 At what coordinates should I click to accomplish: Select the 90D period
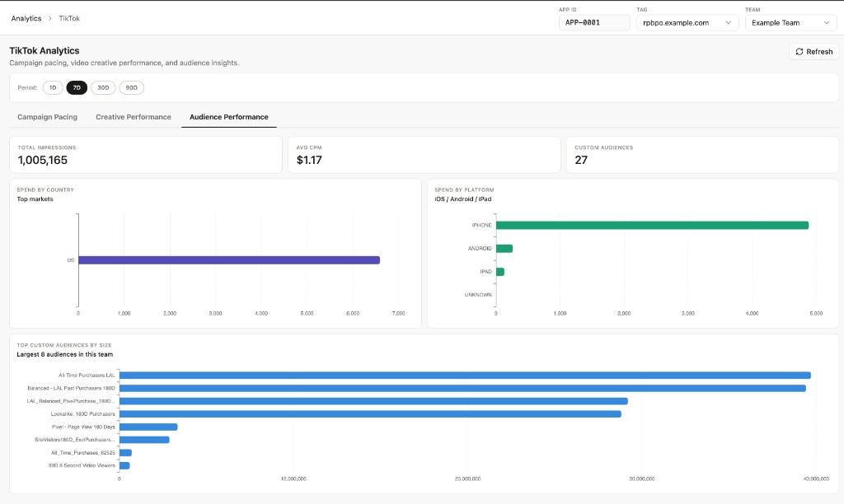(131, 87)
